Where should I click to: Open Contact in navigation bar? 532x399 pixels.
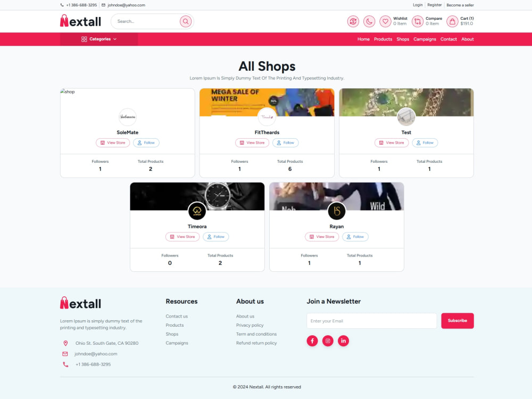tap(448, 39)
